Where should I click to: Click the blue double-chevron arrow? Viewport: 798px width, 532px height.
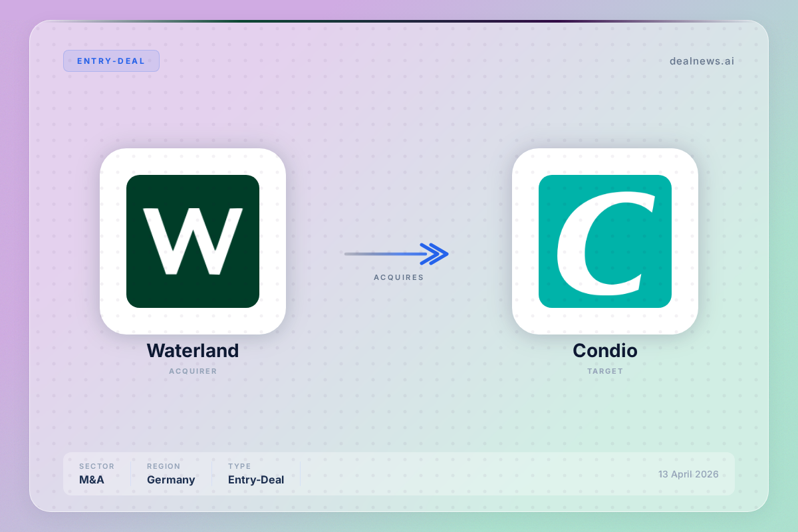[435, 253]
